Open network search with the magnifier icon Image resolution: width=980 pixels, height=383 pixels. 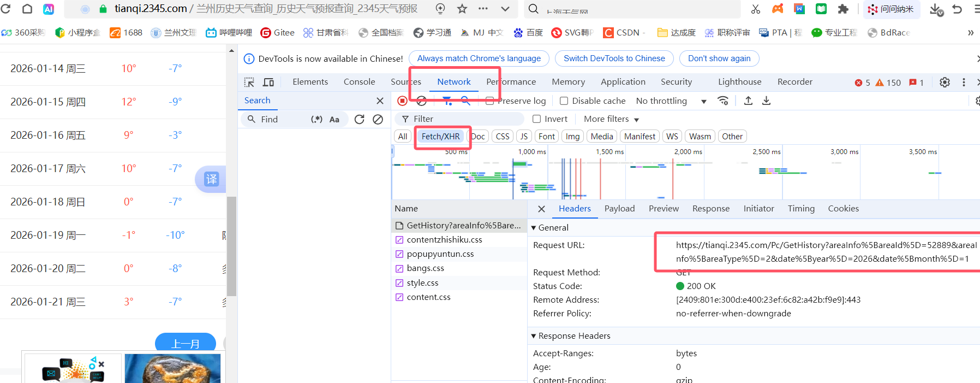click(465, 101)
